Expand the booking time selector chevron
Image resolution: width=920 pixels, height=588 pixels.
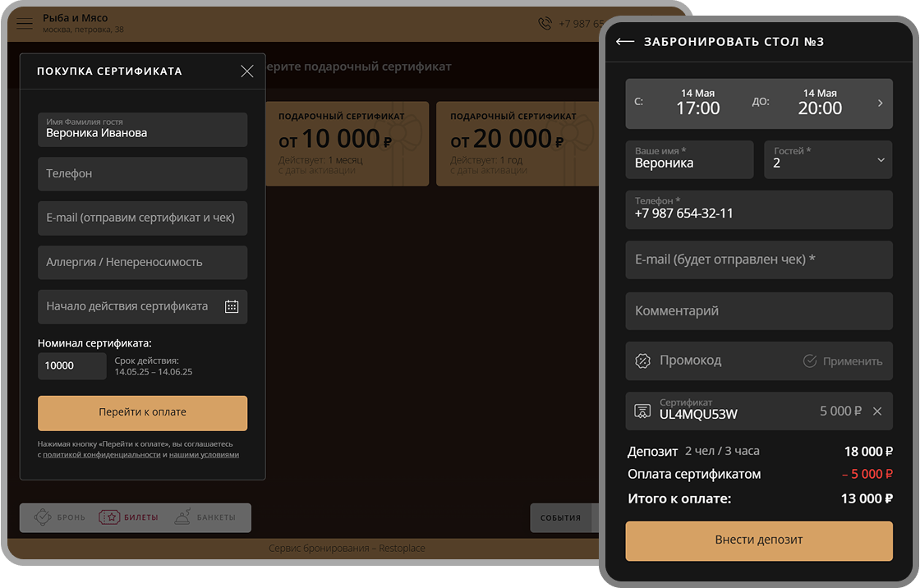(881, 103)
